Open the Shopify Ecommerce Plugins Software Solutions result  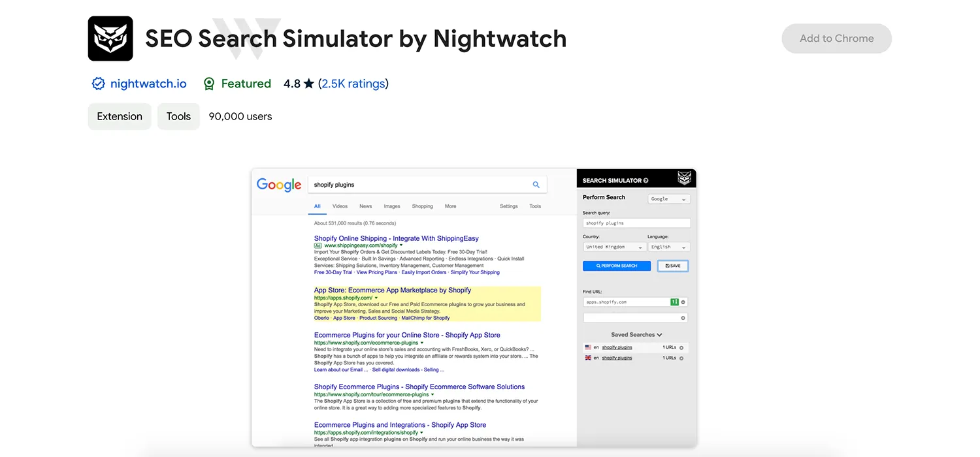tap(419, 386)
